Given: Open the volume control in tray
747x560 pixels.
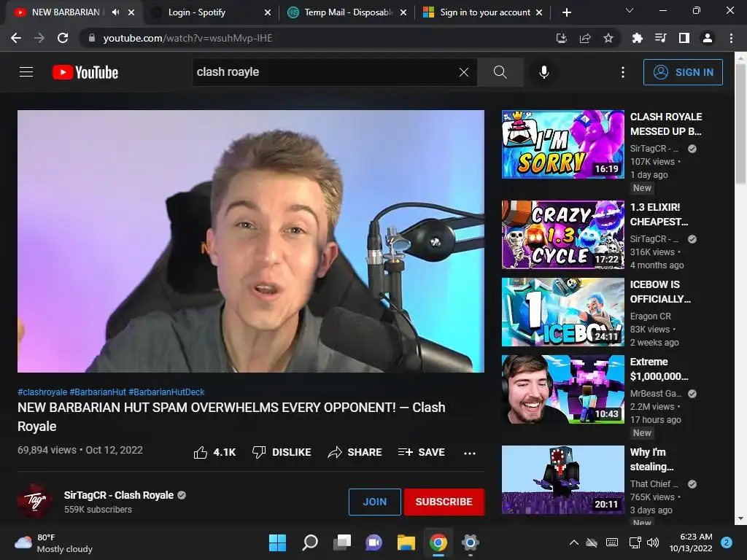Looking at the screenshot, I should tap(653, 542).
